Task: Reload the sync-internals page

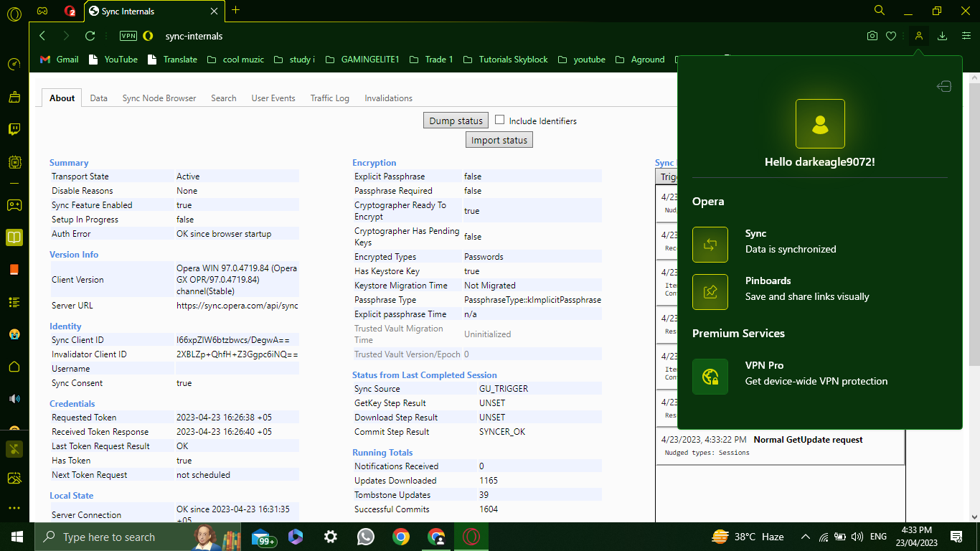Action: [x=90, y=36]
